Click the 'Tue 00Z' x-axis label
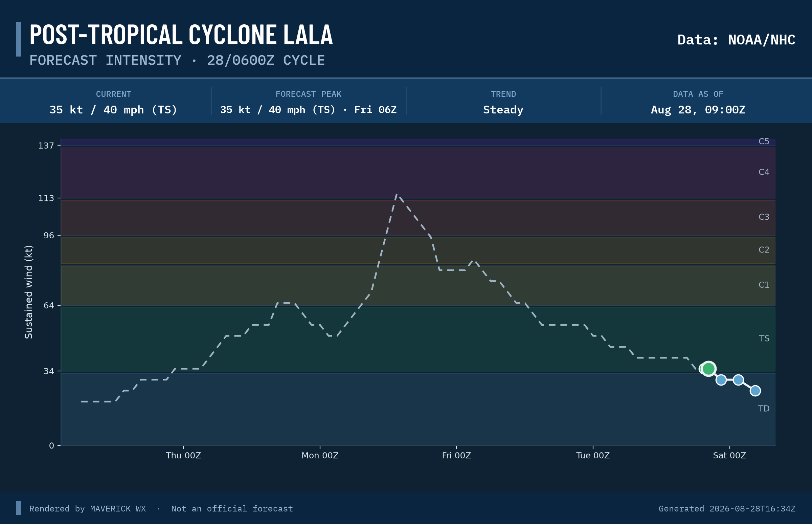 593,456
